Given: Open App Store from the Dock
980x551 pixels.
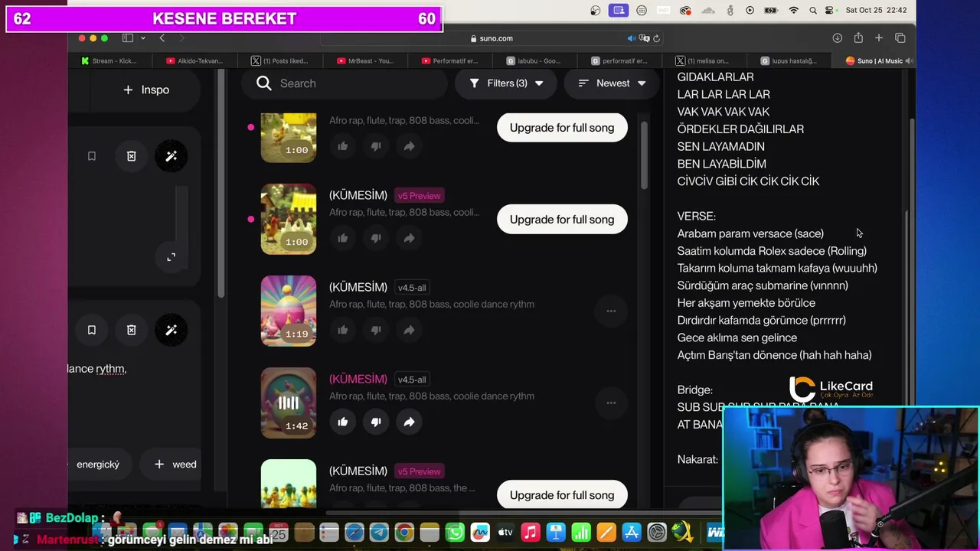Looking at the screenshot, I should tap(632, 532).
